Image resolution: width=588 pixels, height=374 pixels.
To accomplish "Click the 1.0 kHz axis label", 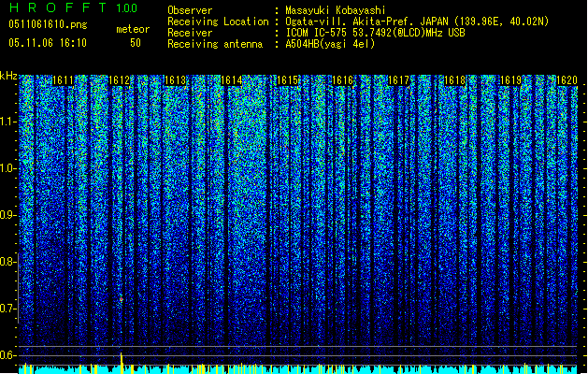I will click(x=8, y=168).
